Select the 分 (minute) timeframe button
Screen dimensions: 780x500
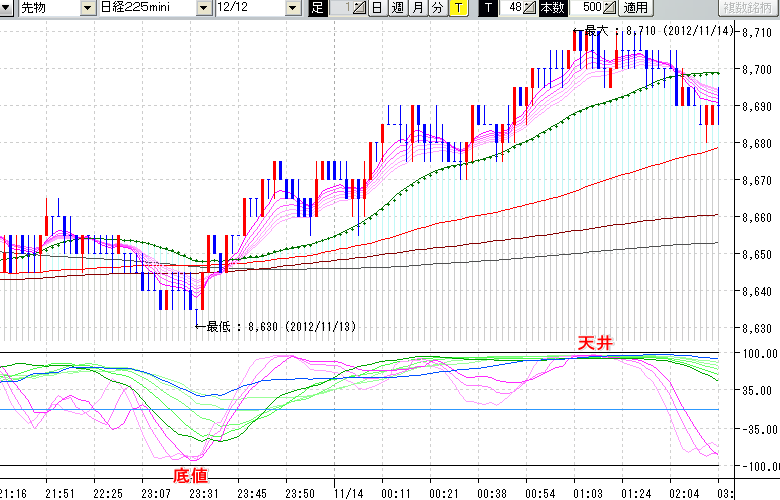tap(437, 8)
